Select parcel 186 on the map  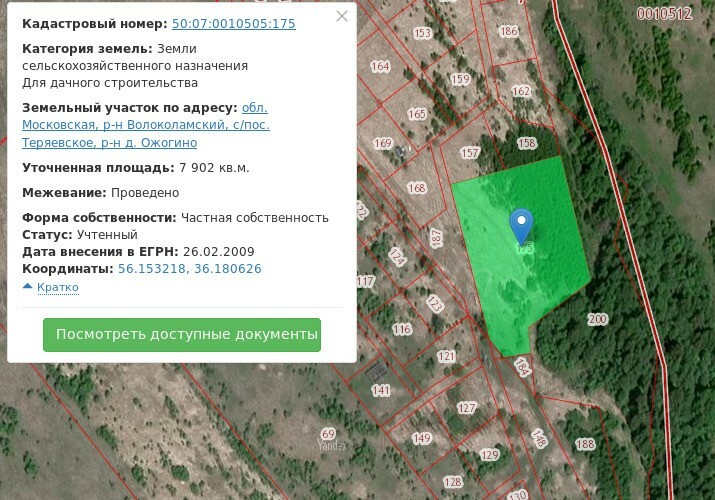[x=508, y=31]
